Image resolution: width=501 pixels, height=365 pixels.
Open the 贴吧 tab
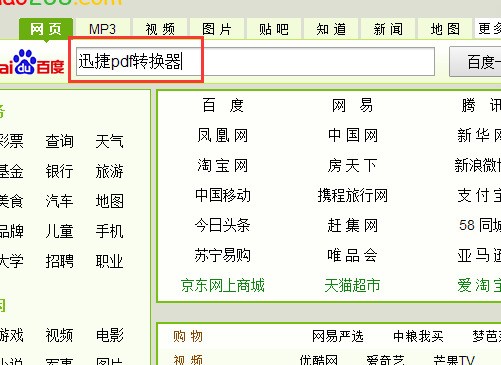click(274, 29)
